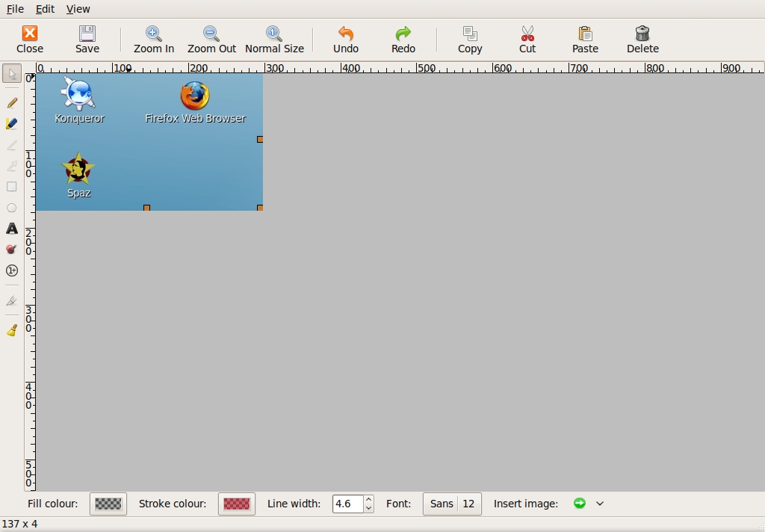The image size is (765, 532).
Task: Click the Spaz star icon in canvas
Action: pos(78,169)
